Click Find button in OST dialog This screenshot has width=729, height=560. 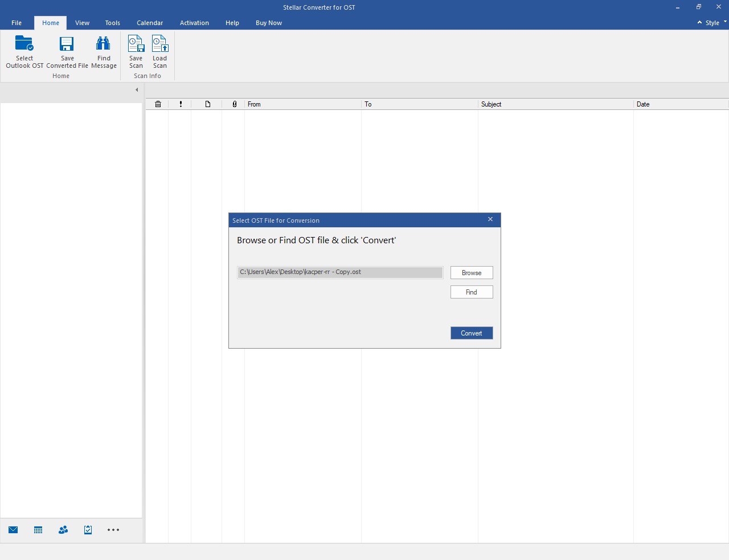(471, 292)
